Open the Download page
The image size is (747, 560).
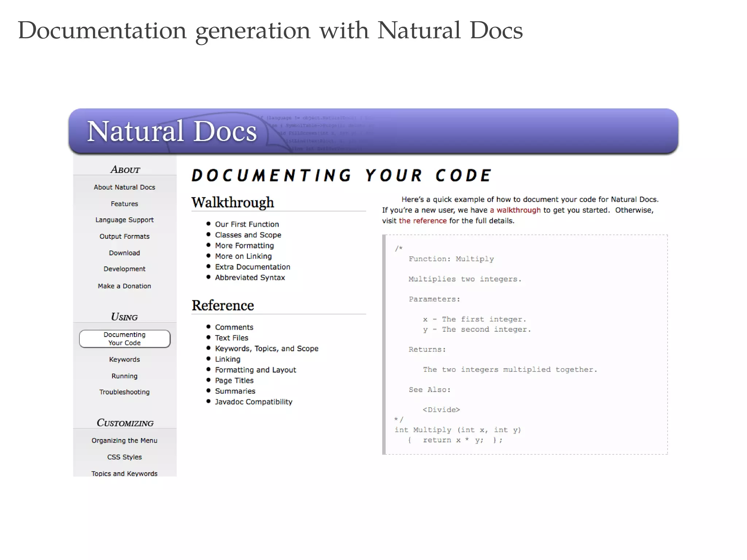pyautogui.click(x=124, y=253)
